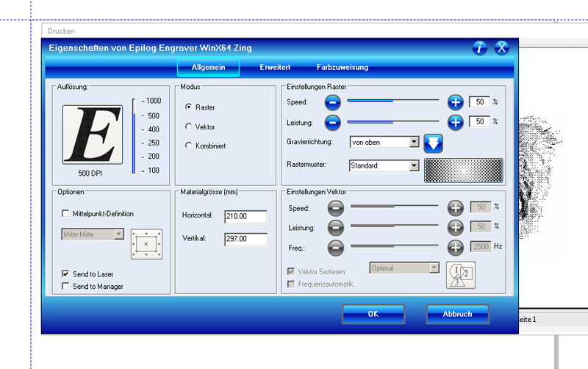Increase raster Leistung with plus button
The image size is (588, 369).
[456, 122]
